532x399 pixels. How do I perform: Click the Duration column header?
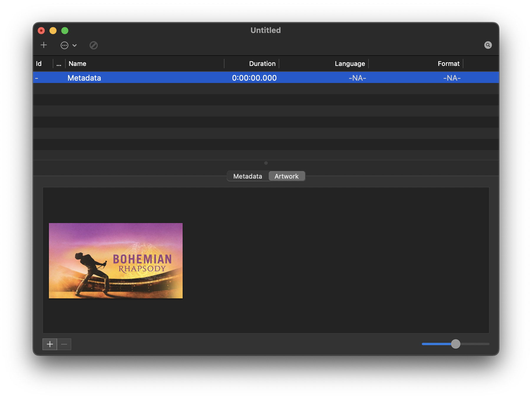252,64
